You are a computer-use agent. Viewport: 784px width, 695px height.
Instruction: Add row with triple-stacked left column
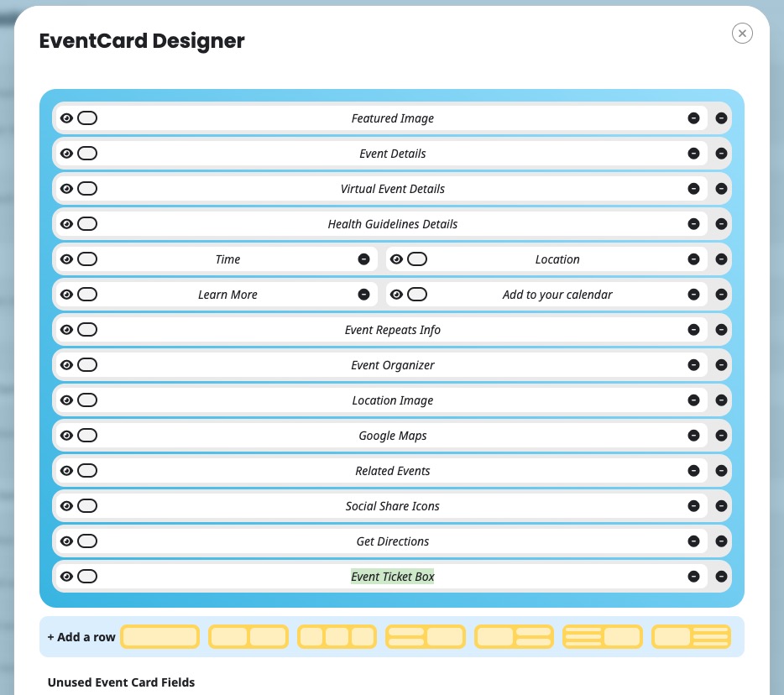[603, 637]
